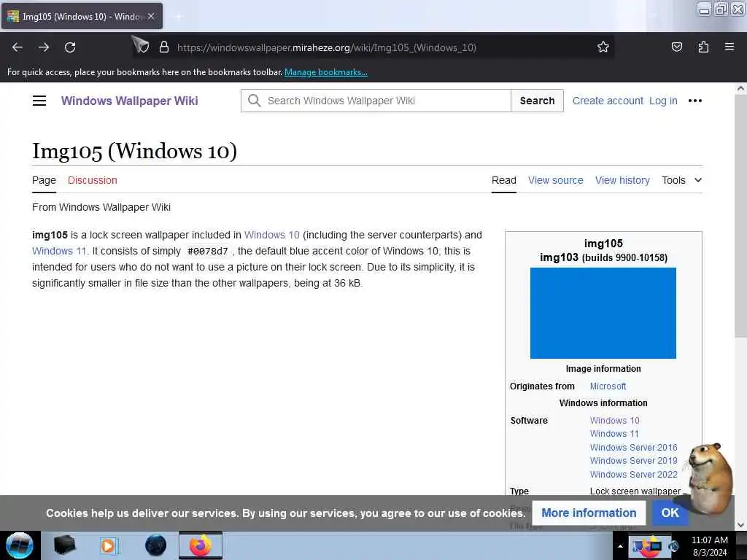
Task: Click the scrollbar up arrow
Action: click(x=740, y=88)
